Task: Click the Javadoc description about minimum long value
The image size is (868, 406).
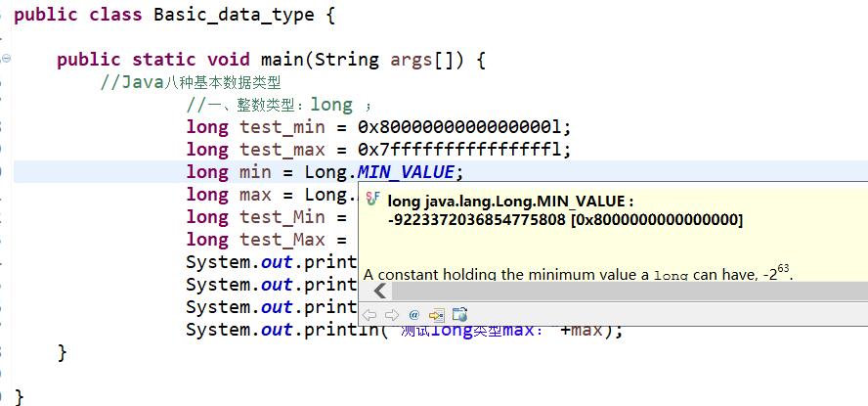Action: 579,273
